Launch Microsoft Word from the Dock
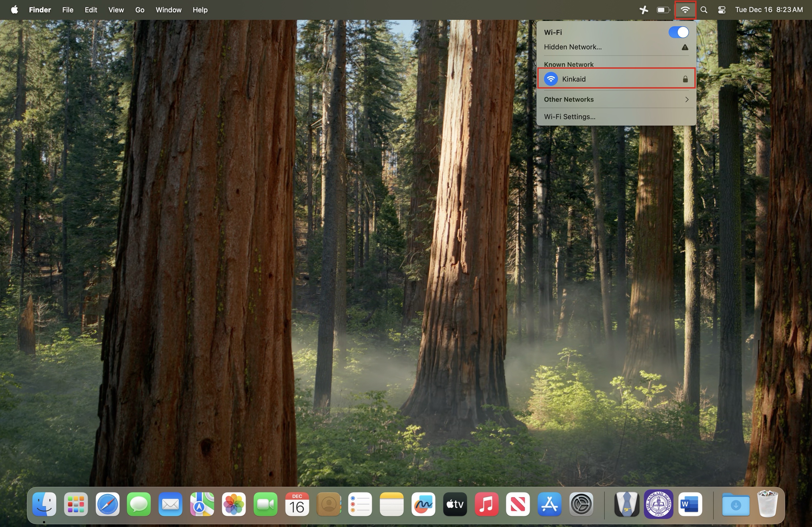Viewport: 812px width, 527px height. (x=690, y=504)
